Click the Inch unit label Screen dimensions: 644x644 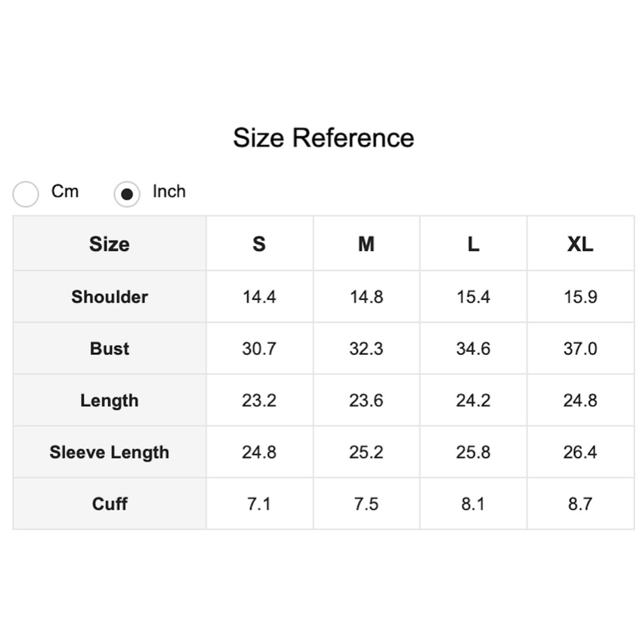169,191
